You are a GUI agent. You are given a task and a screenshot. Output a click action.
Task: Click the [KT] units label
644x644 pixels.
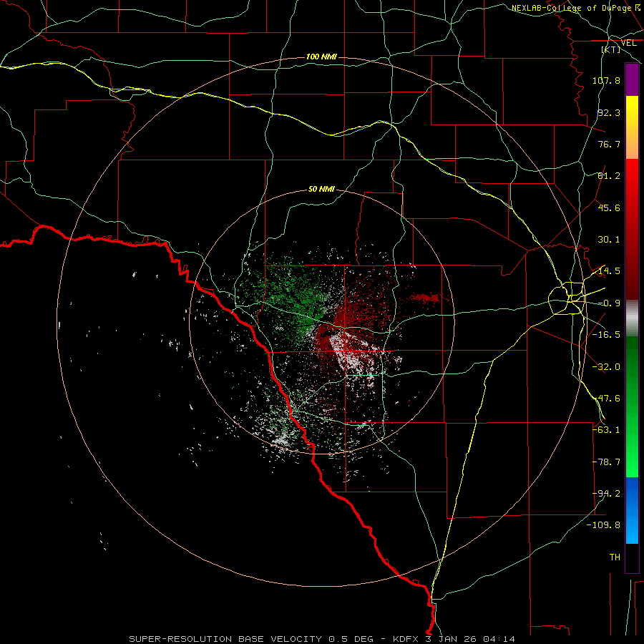611,49
